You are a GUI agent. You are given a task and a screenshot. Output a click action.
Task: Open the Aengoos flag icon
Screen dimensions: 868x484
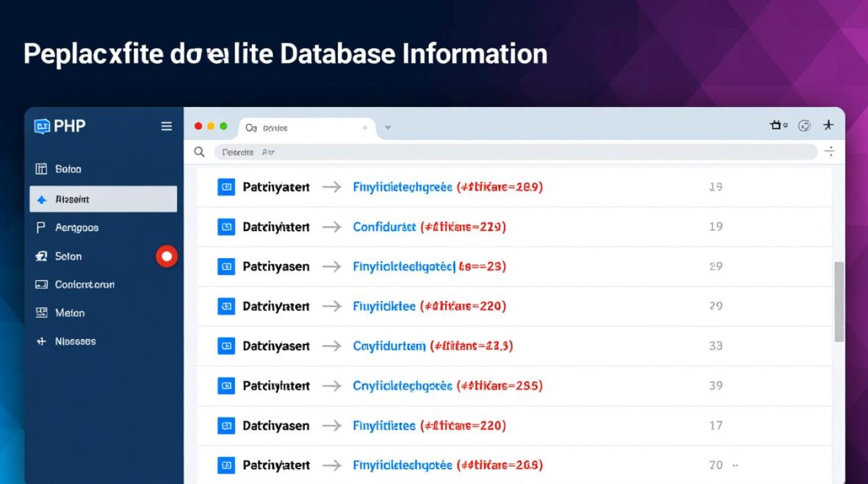click(x=40, y=227)
